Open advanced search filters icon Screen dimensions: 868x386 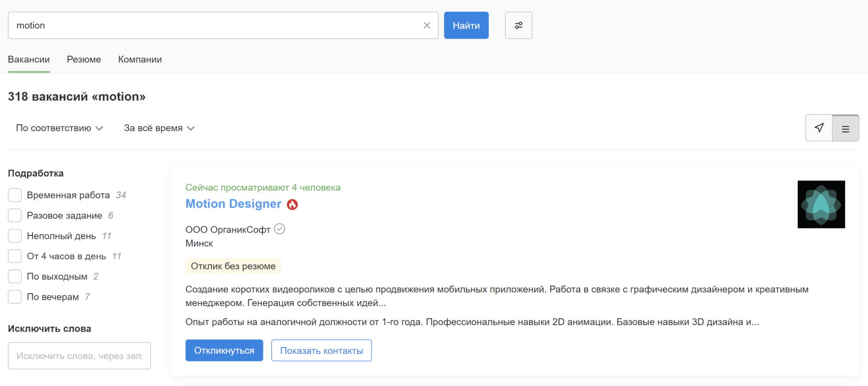518,25
